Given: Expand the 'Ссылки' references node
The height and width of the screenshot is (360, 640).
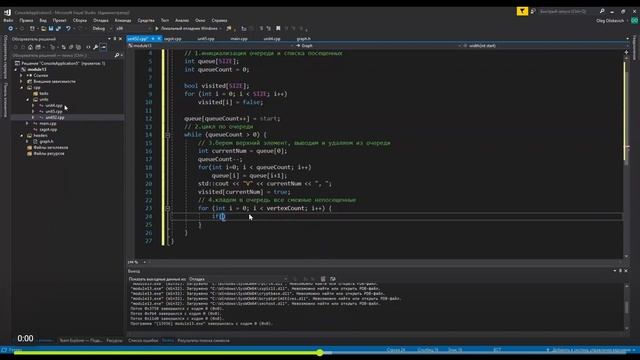Looking at the screenshot, I should [x=22, y=76].
